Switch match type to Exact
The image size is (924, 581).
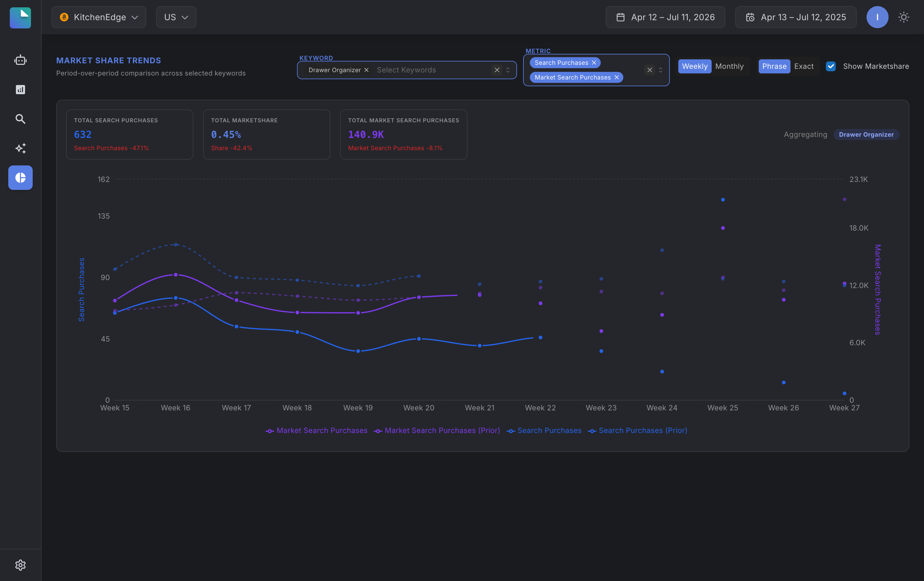[804, 66]
